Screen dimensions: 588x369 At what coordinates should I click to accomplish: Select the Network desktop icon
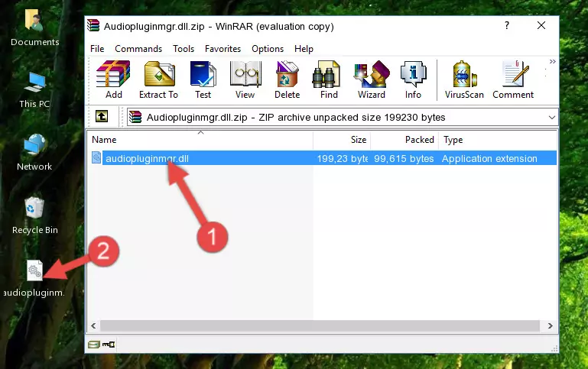tap(34, 152)
